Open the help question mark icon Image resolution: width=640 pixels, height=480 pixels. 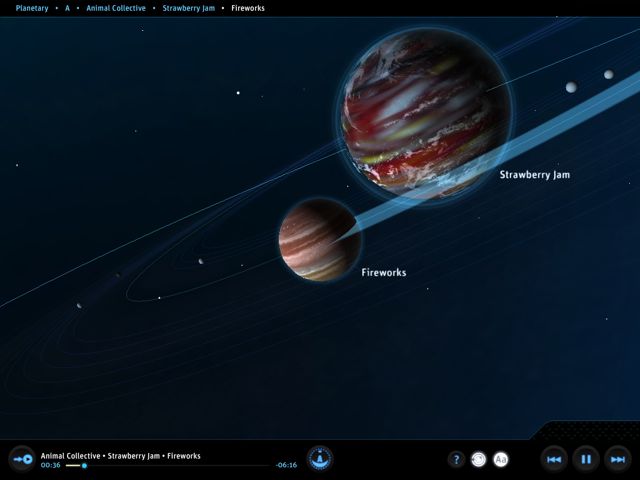tap(456, 460)
